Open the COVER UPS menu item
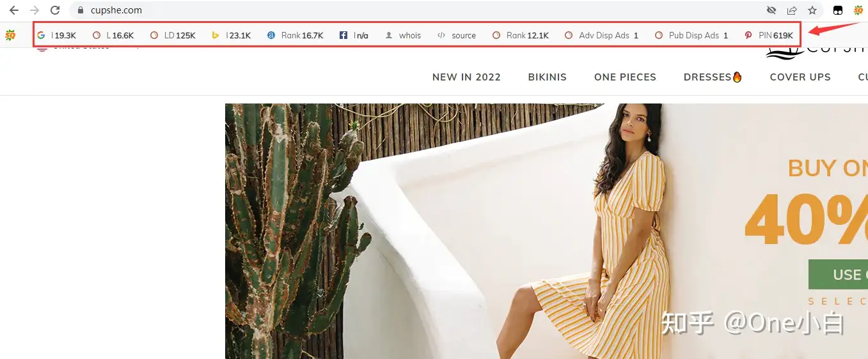Image resolution: width=868 pixels, height=359 pixels. [x=800, y=77]
